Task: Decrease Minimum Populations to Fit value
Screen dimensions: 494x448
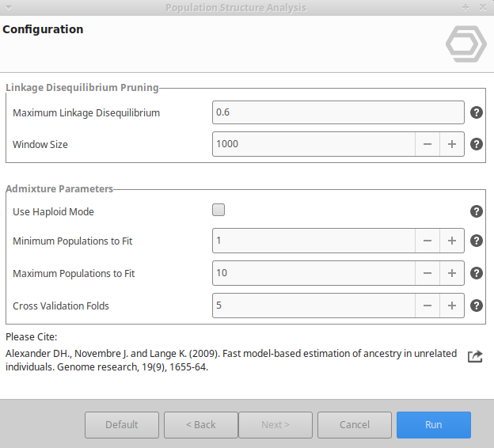Action: click(427, 241)
